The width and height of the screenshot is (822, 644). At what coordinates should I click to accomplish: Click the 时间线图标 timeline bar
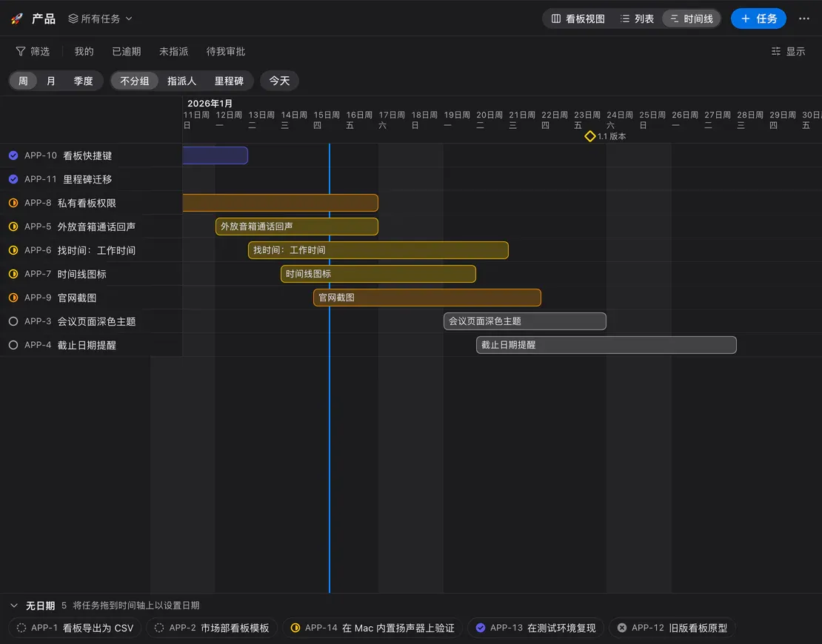click(378, 274)
